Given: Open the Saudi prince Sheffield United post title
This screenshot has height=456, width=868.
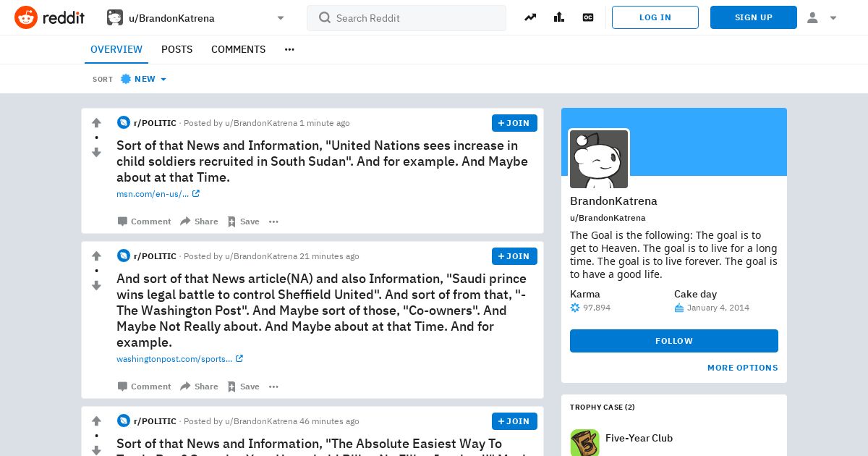Looking at the screenshot, I should (322, 311).
